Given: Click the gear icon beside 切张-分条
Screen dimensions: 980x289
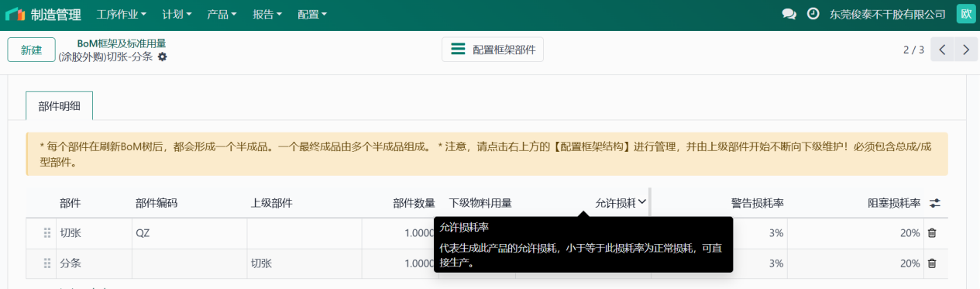Looking at the screenshot, I should pyautogui.click(x=162, y=57).
